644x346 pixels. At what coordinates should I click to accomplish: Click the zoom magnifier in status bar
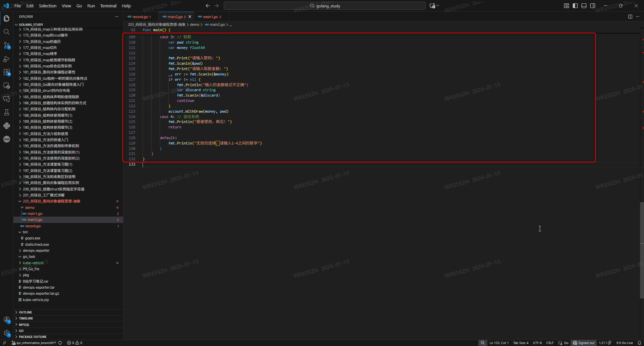[x=483, y=343]
